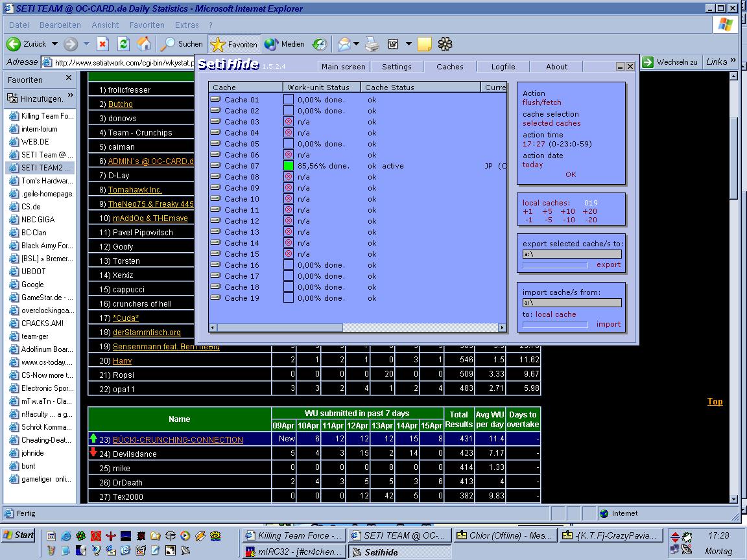Click the flower-shaped toolbar icon
747x560 pixels.
point(445,44)
